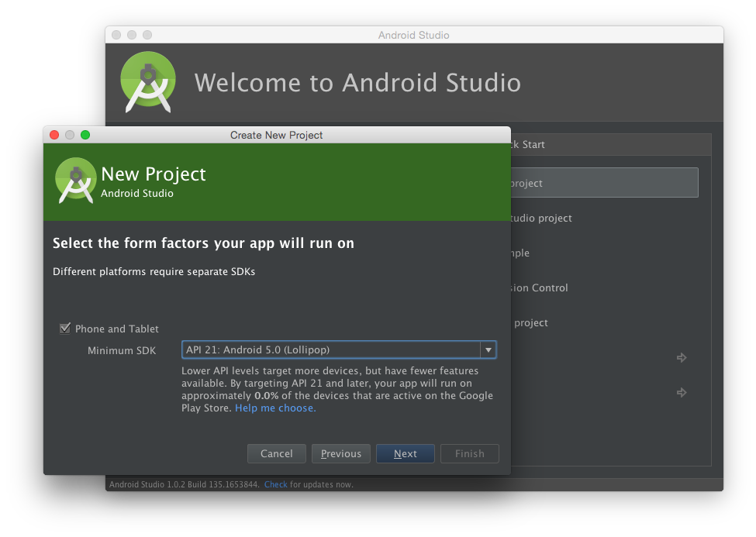Click the Quick Start panel header
This screenshot has height=537, width=756.
click(611, 145)
